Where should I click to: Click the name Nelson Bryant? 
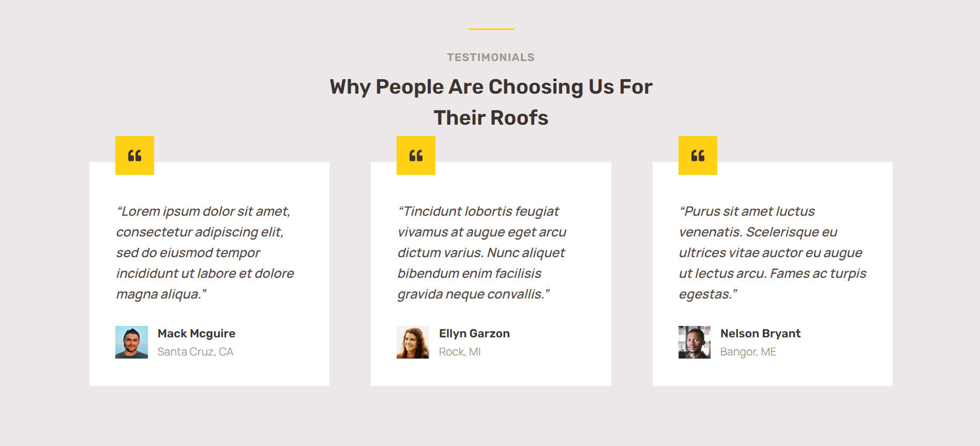point(760,334)
